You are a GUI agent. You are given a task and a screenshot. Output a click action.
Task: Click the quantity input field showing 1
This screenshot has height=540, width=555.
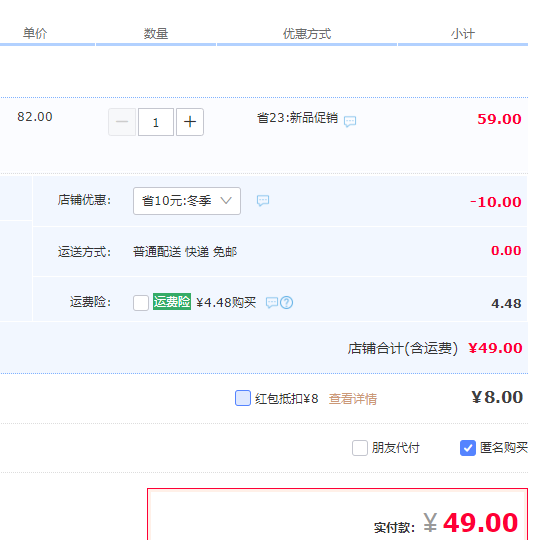(x=156, y=122)
